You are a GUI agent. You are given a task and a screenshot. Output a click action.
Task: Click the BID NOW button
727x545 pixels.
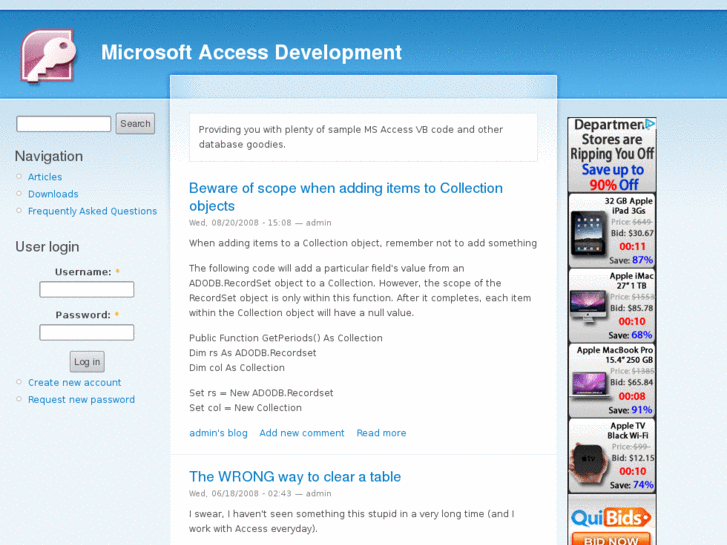[611, 540]
